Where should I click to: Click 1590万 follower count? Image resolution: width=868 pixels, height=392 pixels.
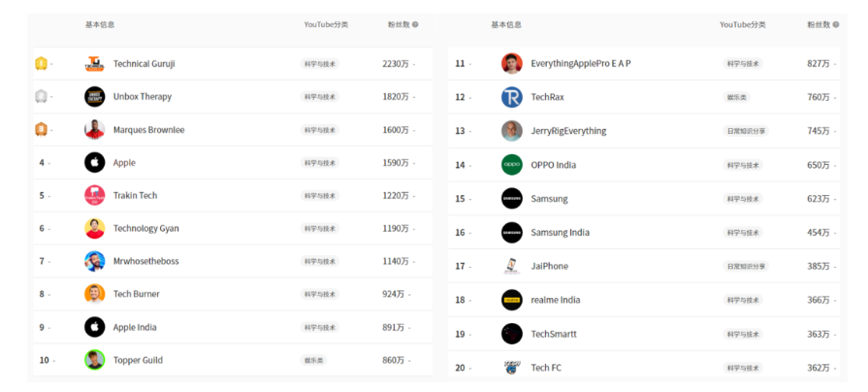tap(396, 163)
